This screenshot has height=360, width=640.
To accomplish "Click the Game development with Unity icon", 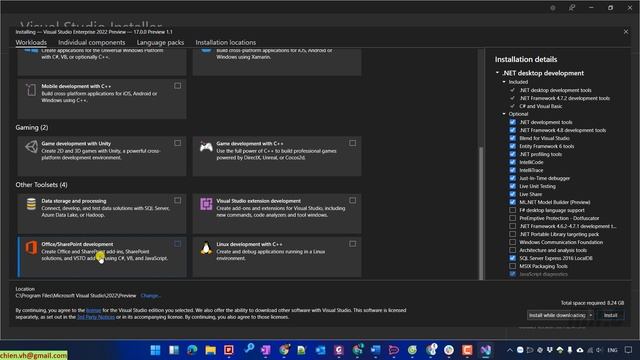I will (x=31, y=147).
